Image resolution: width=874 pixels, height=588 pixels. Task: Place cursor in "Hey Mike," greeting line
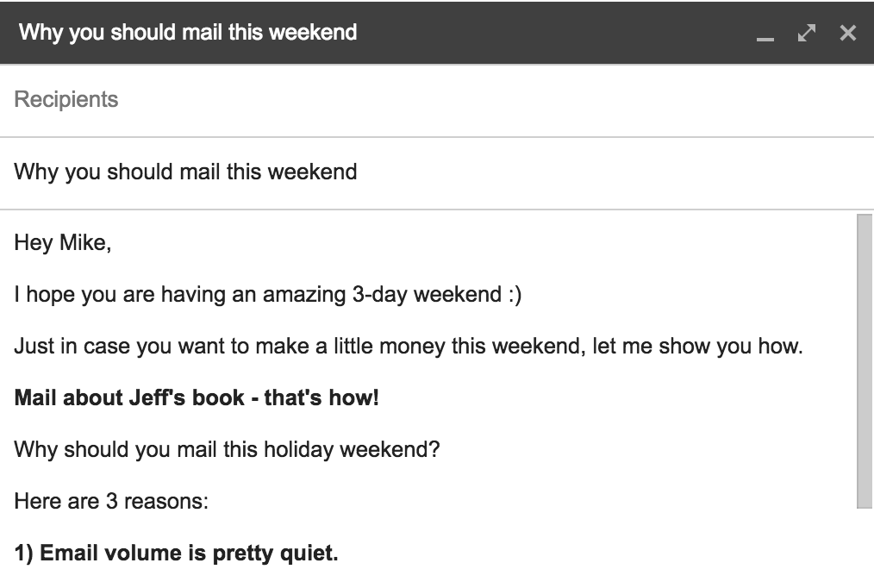tap(63, 243)
